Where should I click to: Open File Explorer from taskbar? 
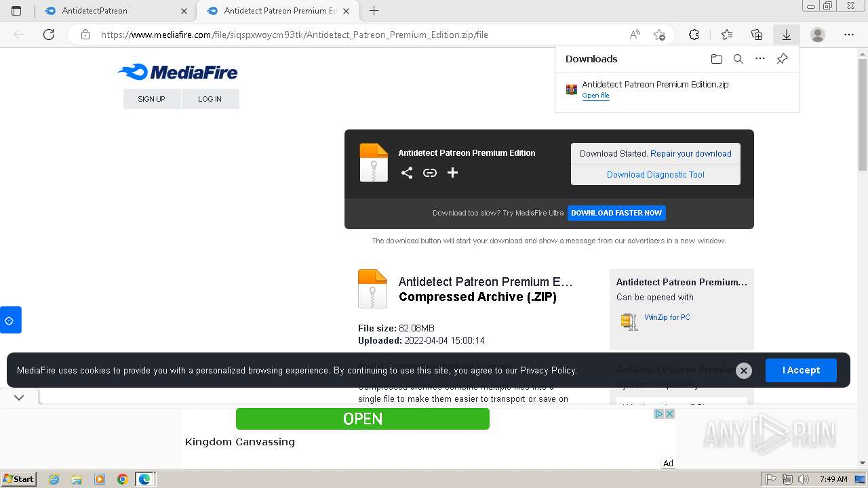pyautogui.click(x=77, y=479)
